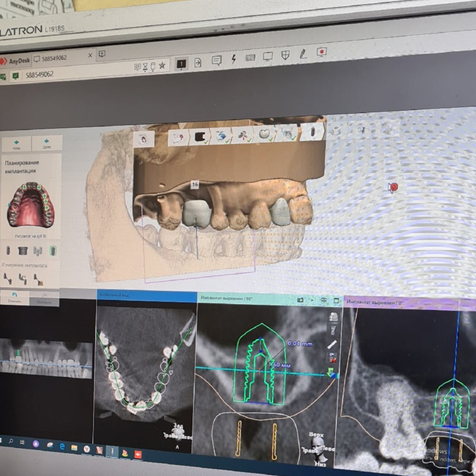Viewport: 476px width, 476px height.
Task: Open a new AnyDesk session tab
Action: pyautogui.click(x=102, y=54)
